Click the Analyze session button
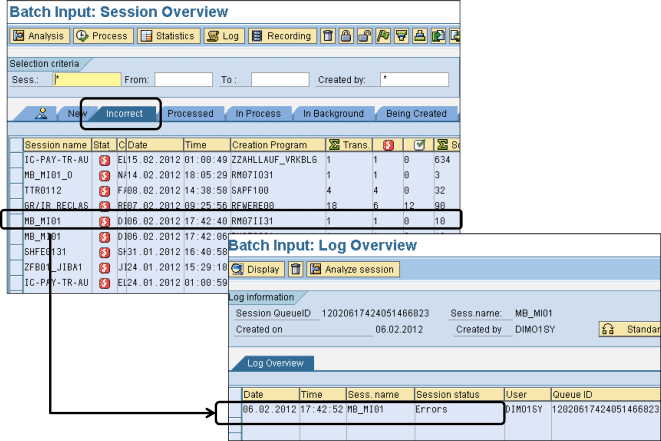This screenshot has height=441, width=661. click(353, 269)
